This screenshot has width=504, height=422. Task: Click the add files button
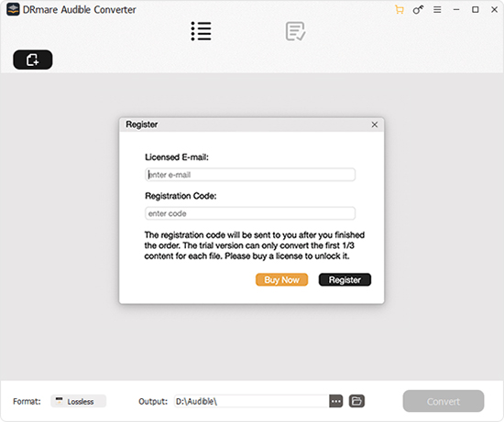point(33,60)
